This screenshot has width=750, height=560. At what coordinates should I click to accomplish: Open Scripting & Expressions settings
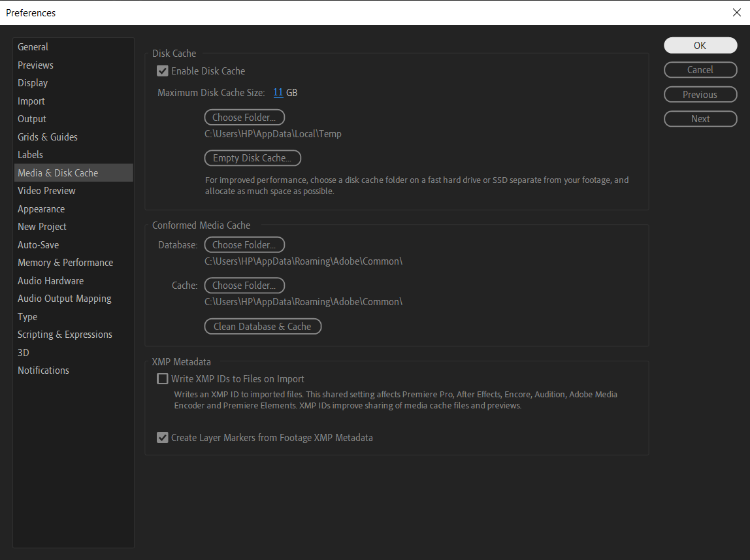[x=65, y=335]
